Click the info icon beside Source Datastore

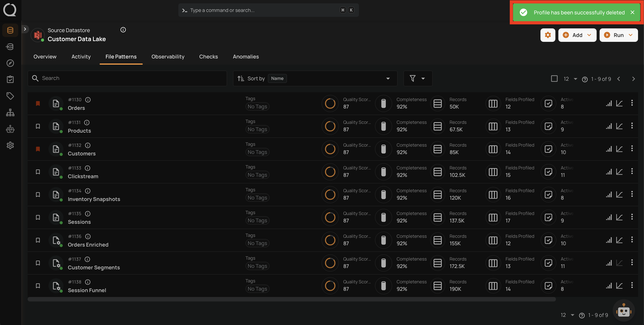(x=123, y=30)
